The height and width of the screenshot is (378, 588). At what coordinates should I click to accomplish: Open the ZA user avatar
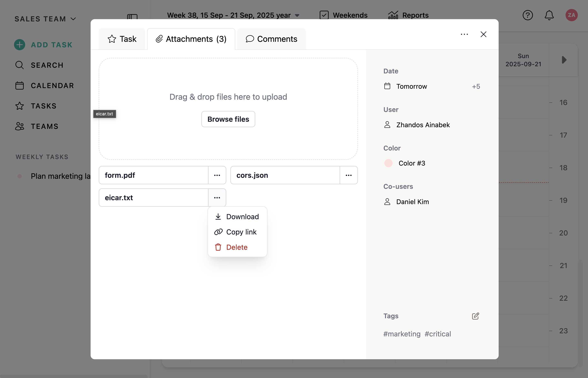[571, 15]
